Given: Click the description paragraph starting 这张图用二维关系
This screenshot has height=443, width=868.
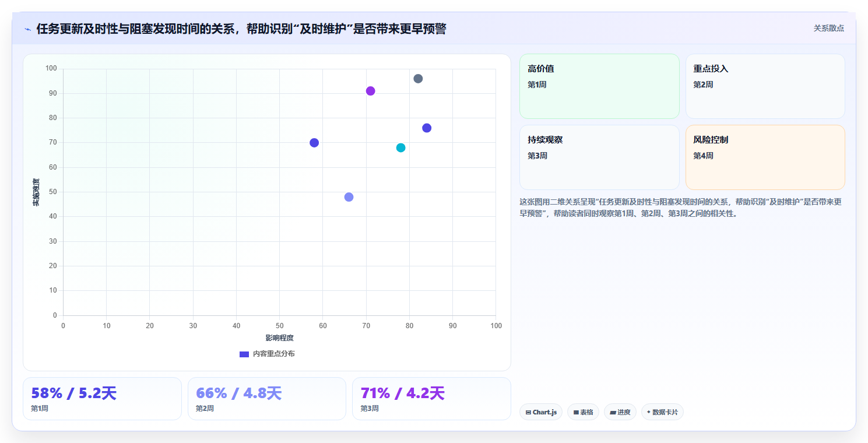Looking at the screenshot, I should pyautogui.click(x=680, y=208).
